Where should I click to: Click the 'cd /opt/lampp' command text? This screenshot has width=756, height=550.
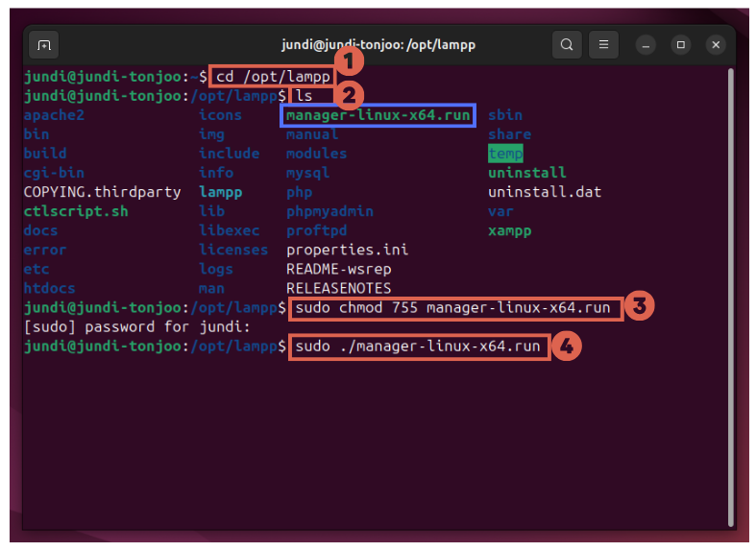pos(272,77)
